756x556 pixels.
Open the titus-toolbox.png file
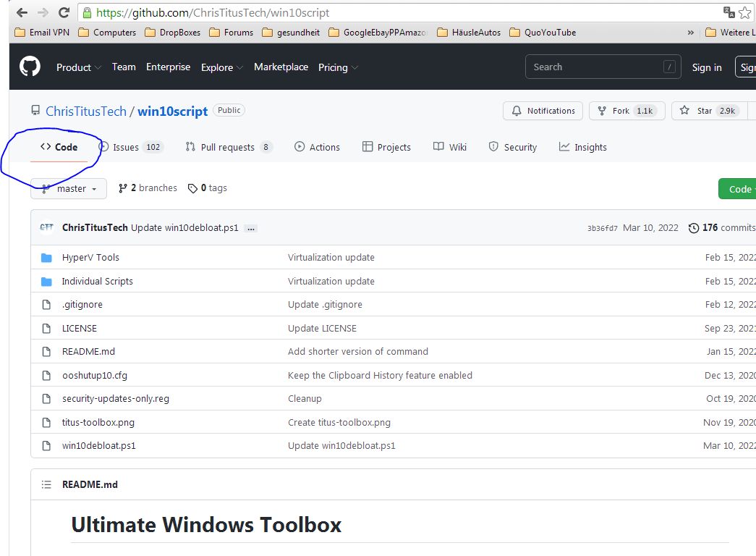[98, 422]
